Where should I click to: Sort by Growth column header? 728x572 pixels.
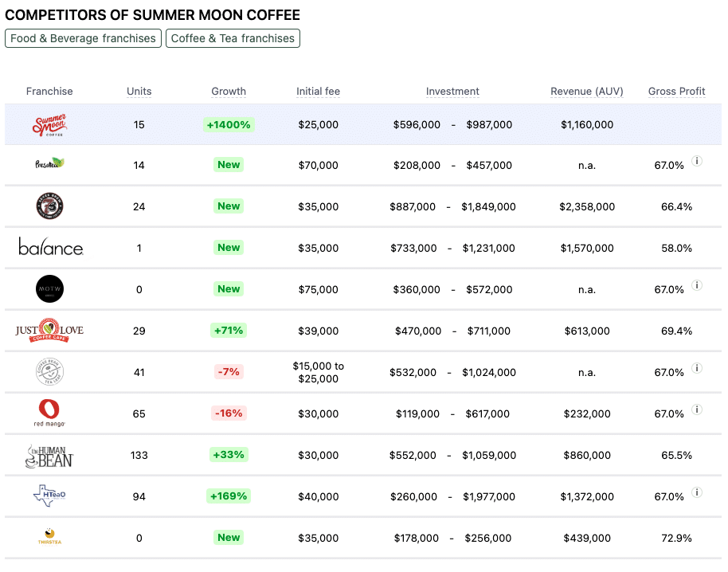pos(229,91)
